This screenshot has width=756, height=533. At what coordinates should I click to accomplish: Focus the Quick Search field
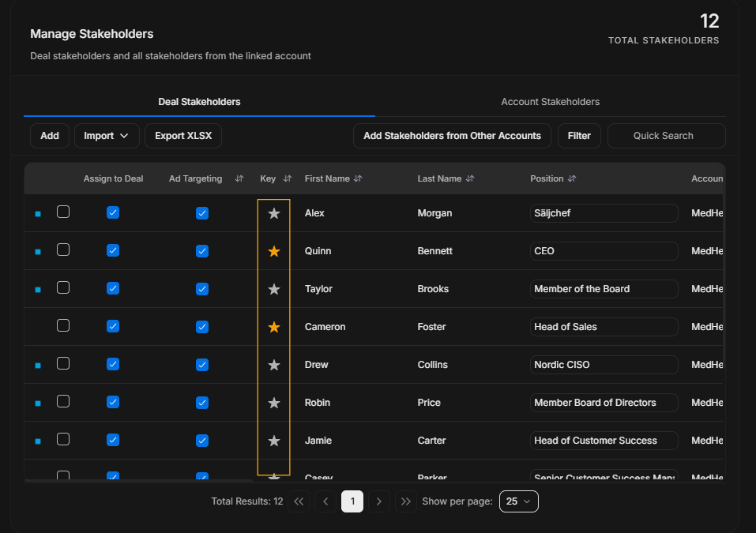(x=666, y=136)
